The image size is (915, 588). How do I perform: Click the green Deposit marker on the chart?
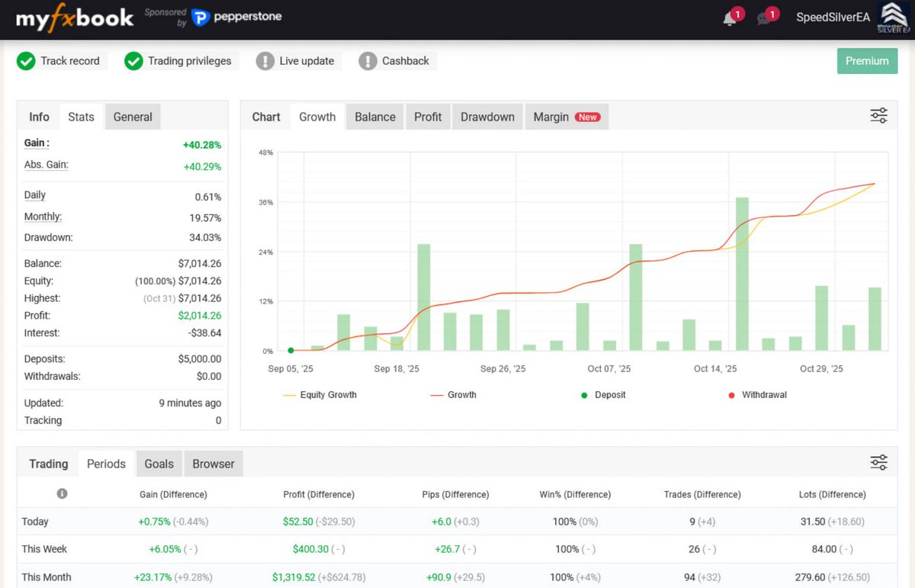click(x=291, y=351)
